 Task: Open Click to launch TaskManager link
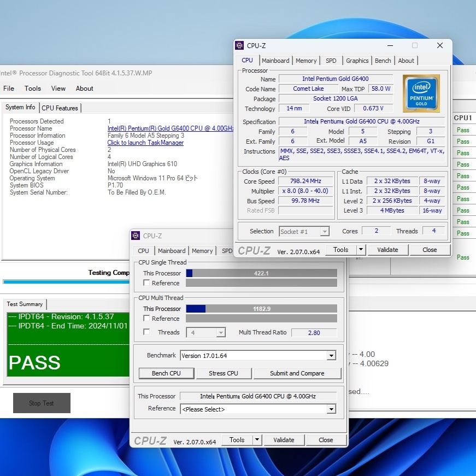click(x=145, y=143)
